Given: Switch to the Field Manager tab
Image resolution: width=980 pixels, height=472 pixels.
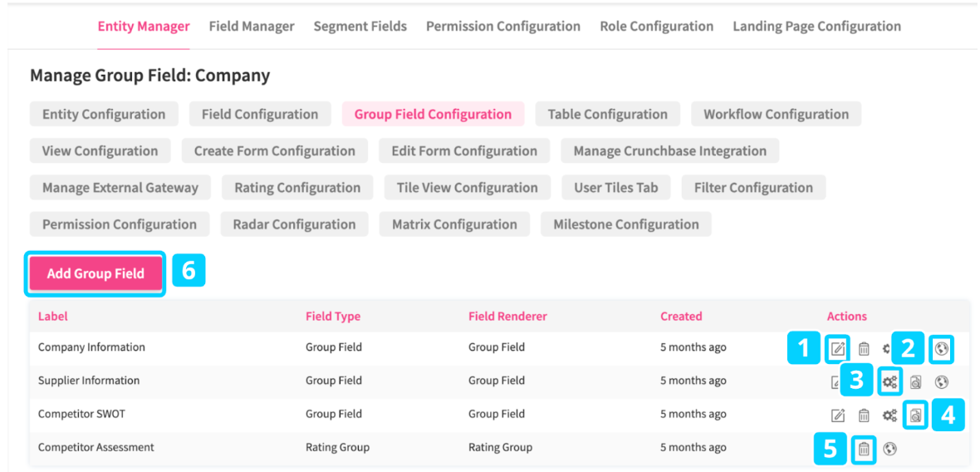Looking at the screenshot, I should tap(252, 27).
